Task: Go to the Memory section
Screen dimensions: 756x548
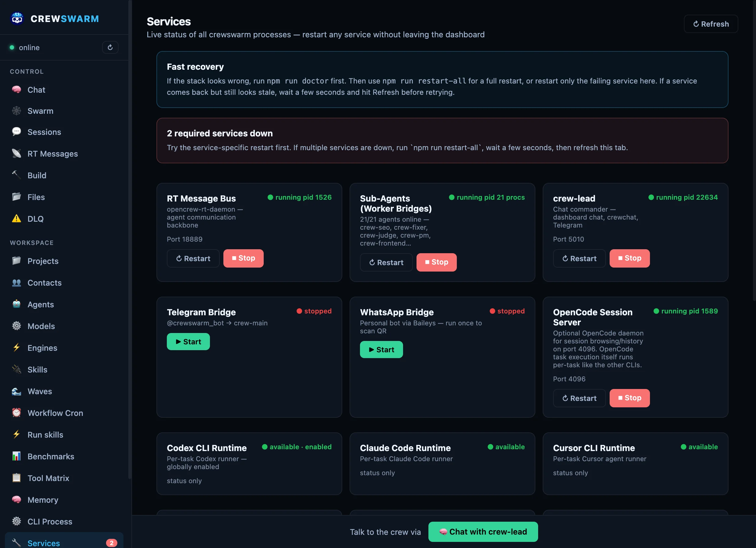Action: point(43,500)
